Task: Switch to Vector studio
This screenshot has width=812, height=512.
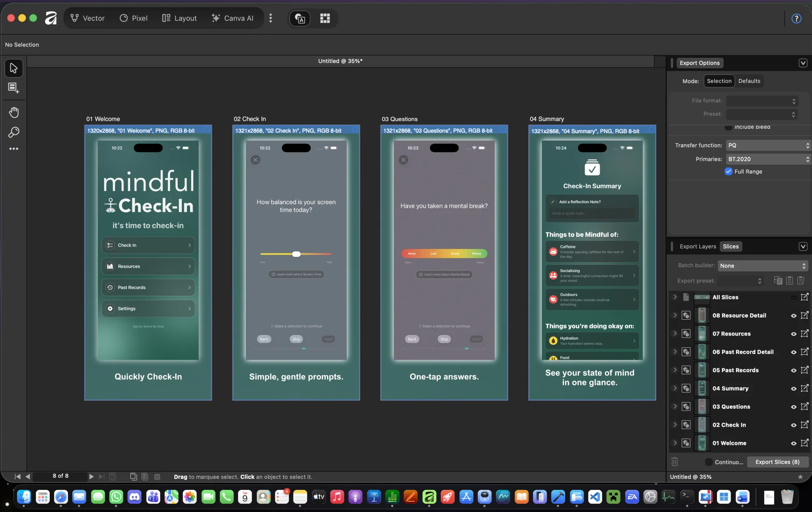Action: click(x=88, y=18)
